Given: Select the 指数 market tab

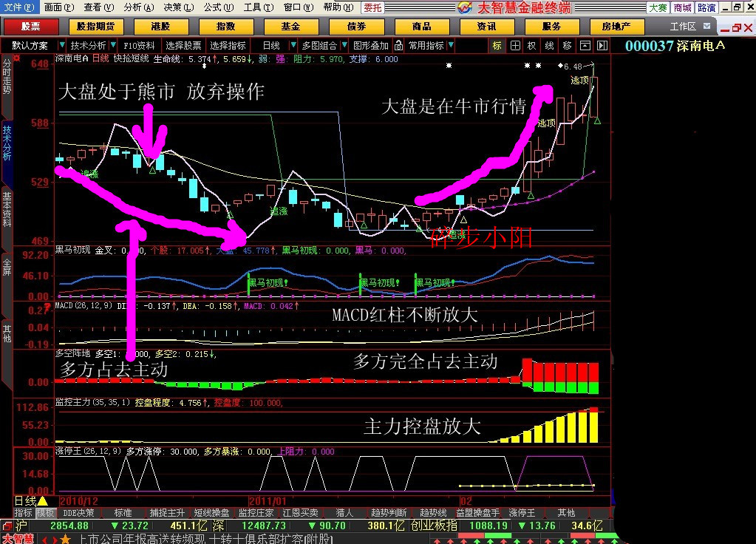Looking at the screenshot, I should pyautogui.click(x=225, y=27).
